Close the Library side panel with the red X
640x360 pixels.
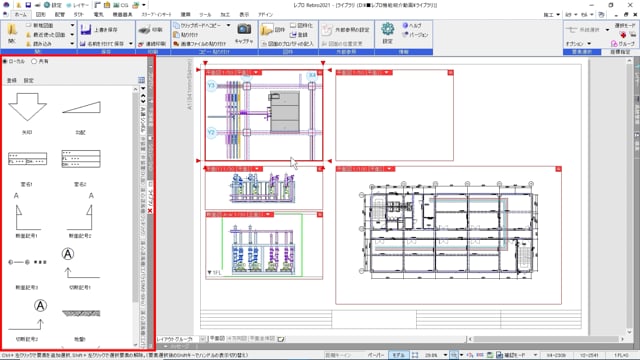click(x=150, y=211)
